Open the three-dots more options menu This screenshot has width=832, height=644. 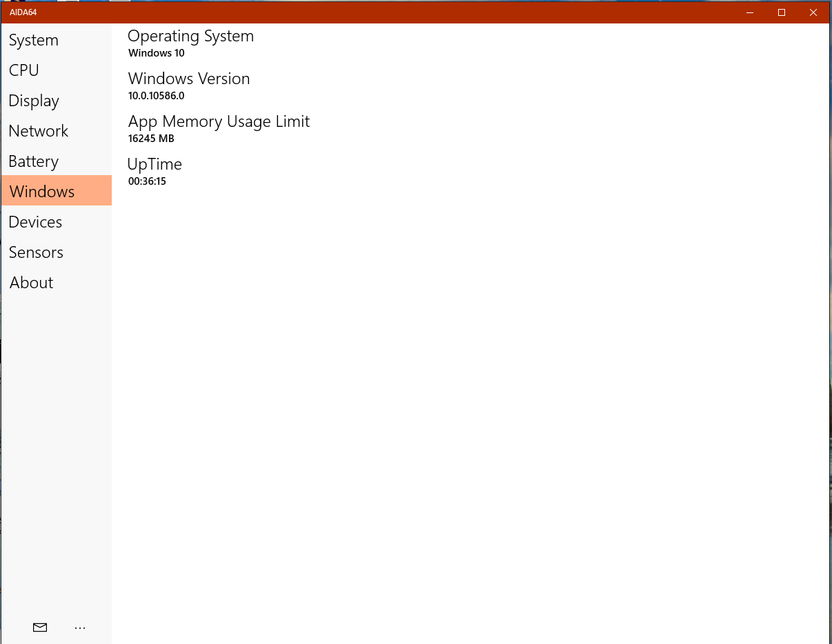[80, 627]
